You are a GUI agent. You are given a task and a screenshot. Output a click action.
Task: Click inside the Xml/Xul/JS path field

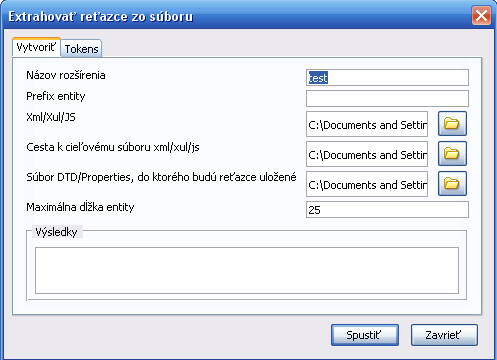pyautogui.click(x=367, y=124)
